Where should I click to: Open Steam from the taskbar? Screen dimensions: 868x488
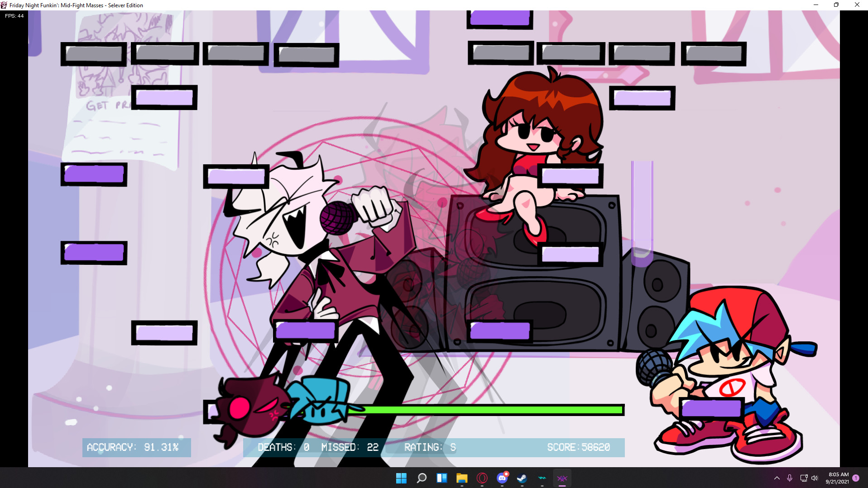click(522, 478)
